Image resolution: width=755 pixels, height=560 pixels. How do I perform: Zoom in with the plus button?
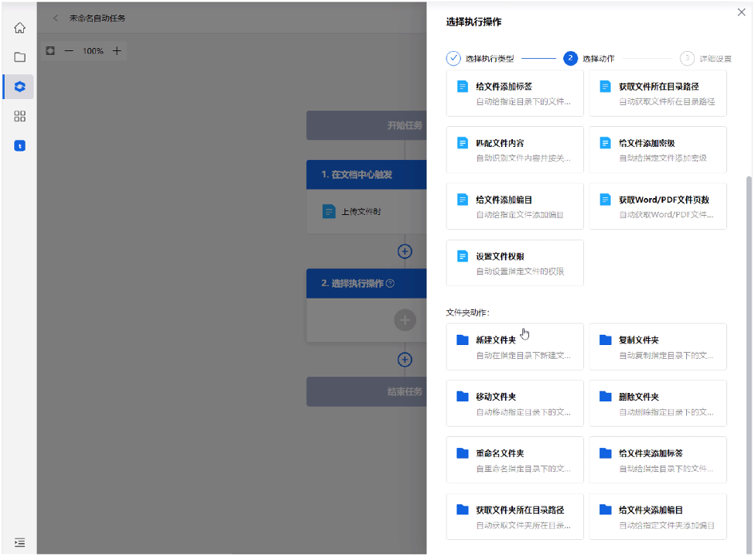tap(117, 51)
